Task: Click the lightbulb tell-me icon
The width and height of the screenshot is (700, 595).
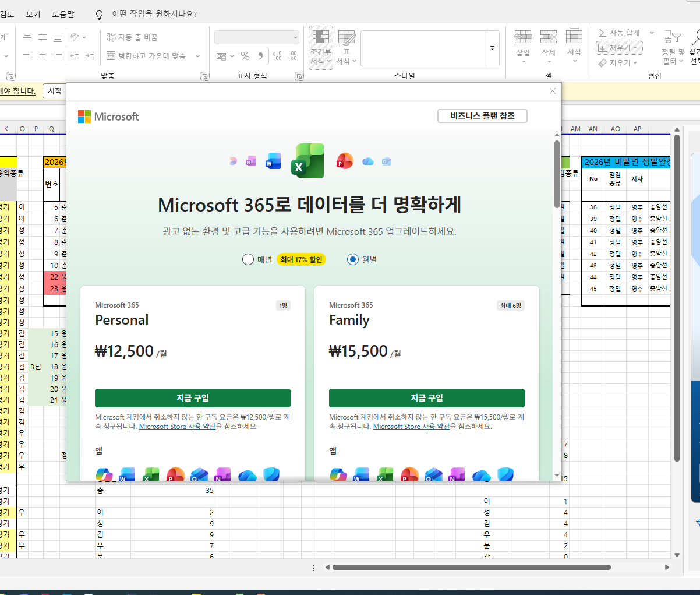Action: pos(99,14)
